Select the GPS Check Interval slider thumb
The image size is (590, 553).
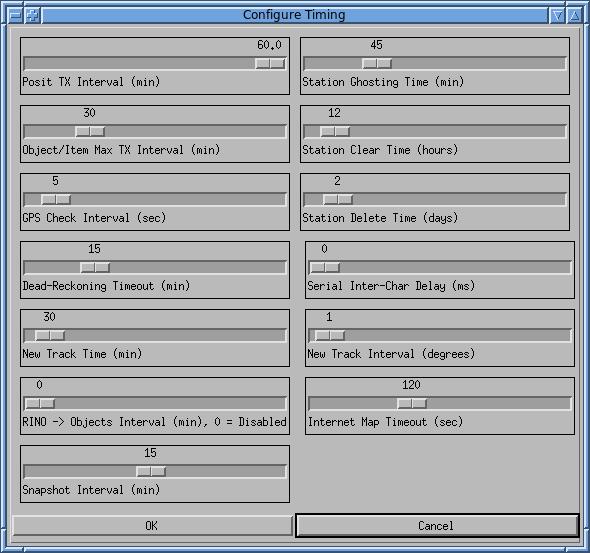tap(56, 199)
